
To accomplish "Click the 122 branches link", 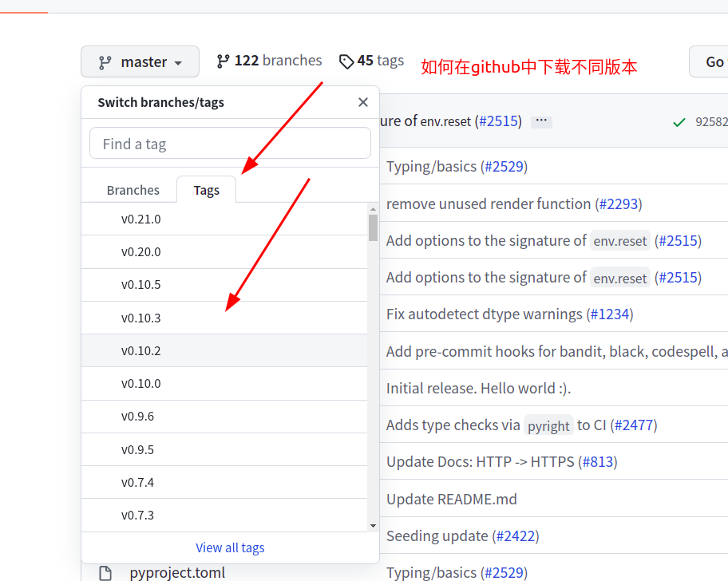I will pos(269,61).
